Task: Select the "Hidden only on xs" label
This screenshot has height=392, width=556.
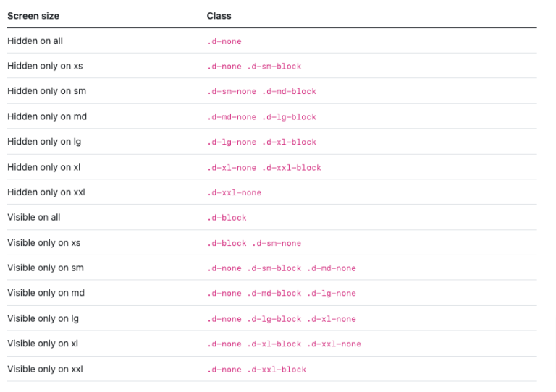Action: 45,66
